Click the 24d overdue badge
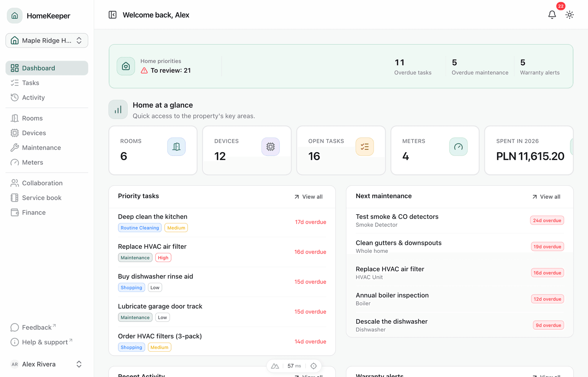Screen dimensions: 588x377 click(x=547, y=221)
